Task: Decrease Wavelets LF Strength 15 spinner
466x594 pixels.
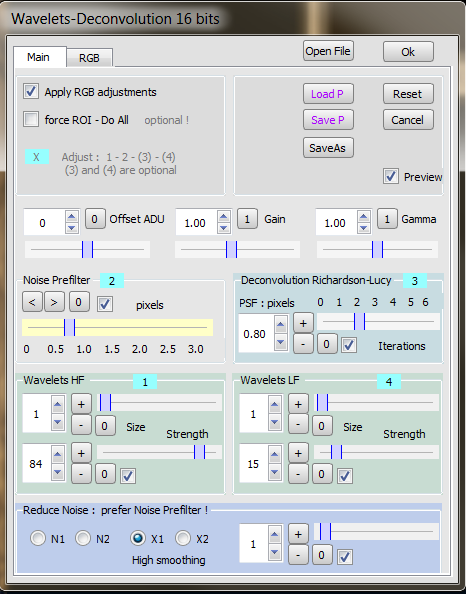Action: (275, 472)
